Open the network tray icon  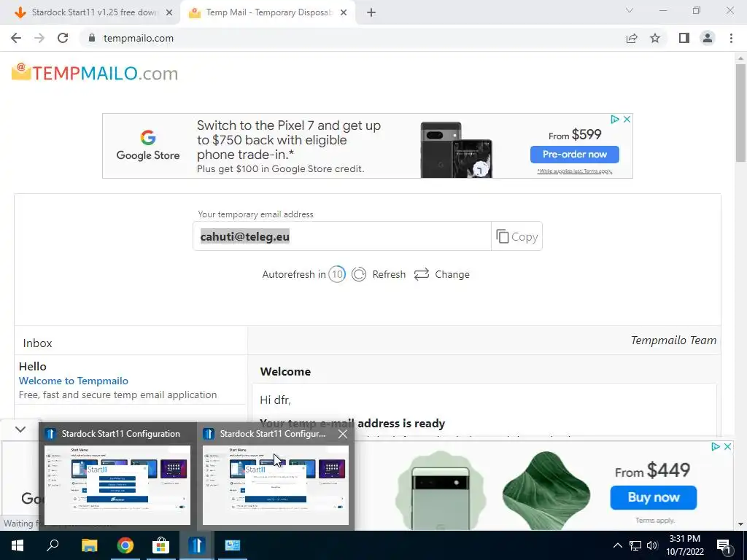point(635,545)
